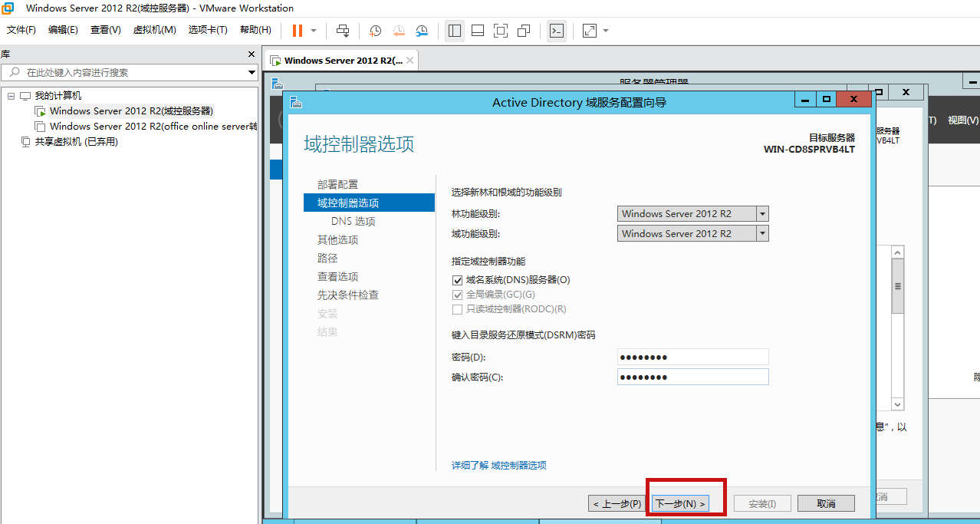Viewport: 980px width, 524px height.
Task: Open the 查看(V) menu
Action: tap(106, 30)
